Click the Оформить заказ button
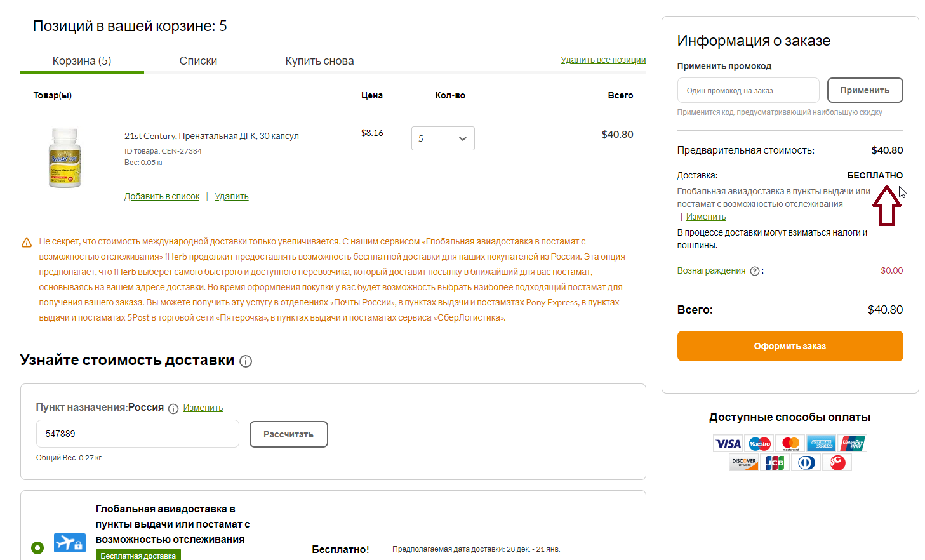The width and height of the screenshot is (925, 560). click(x=790, y=346)
